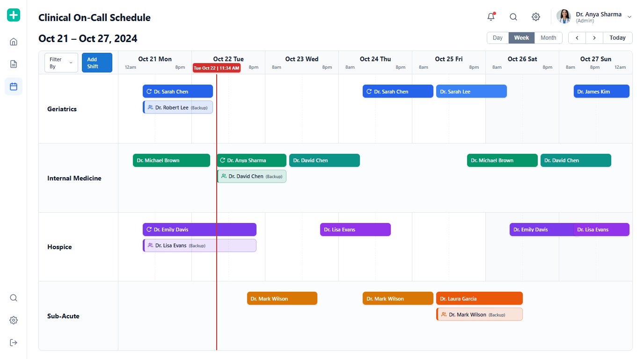Click the red current-time marker label

[x=217, y=68]
